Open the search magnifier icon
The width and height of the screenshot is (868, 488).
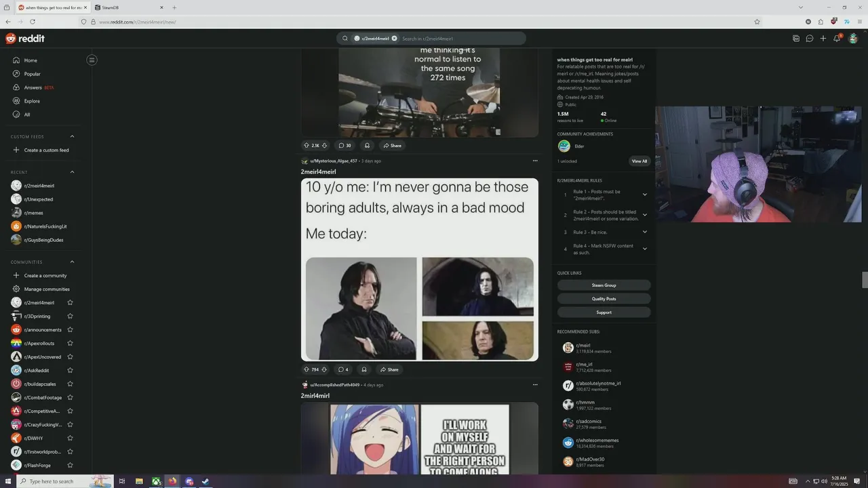pos(344,39)
